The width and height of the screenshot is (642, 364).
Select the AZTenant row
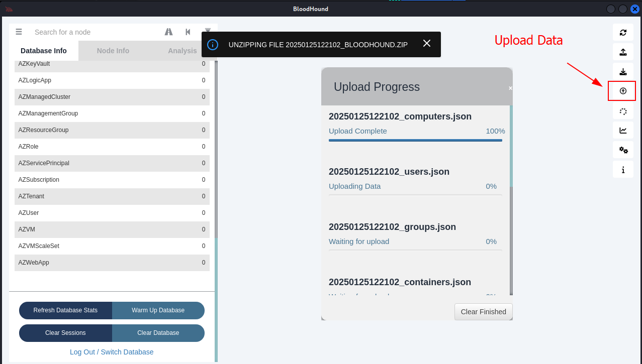pyautogui.click(x=112, y=196)
